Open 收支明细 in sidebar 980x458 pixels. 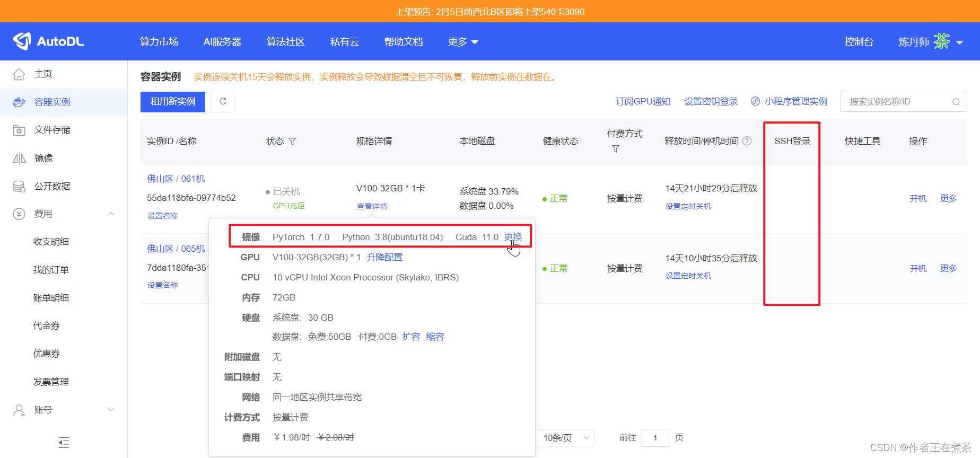tap(51, 242)
